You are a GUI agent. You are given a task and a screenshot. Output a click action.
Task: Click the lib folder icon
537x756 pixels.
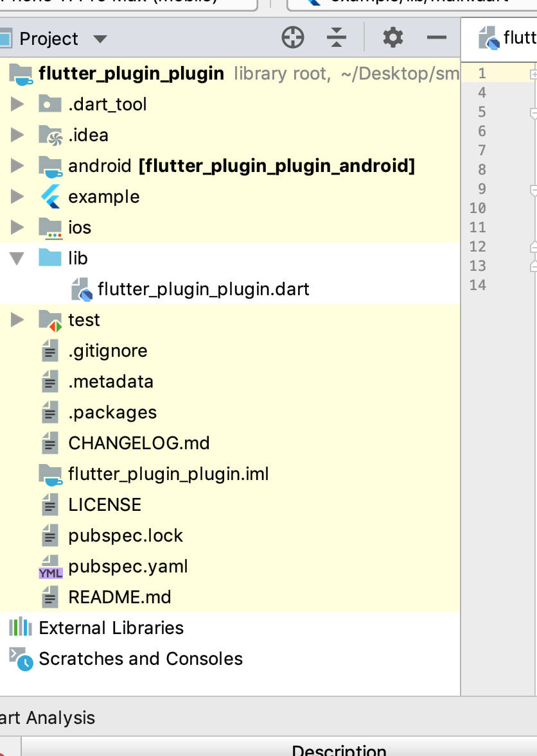[x=50, y=258]
